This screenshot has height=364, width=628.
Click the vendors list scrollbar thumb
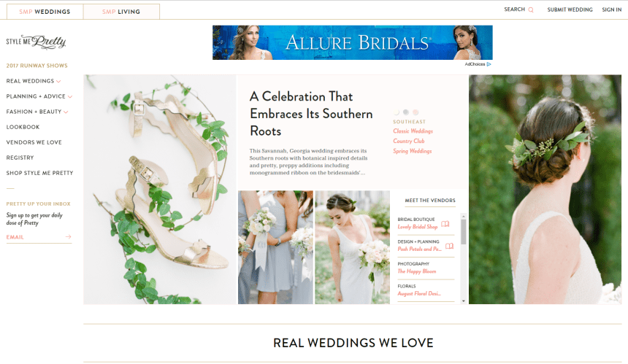click(x=464, y=231)
